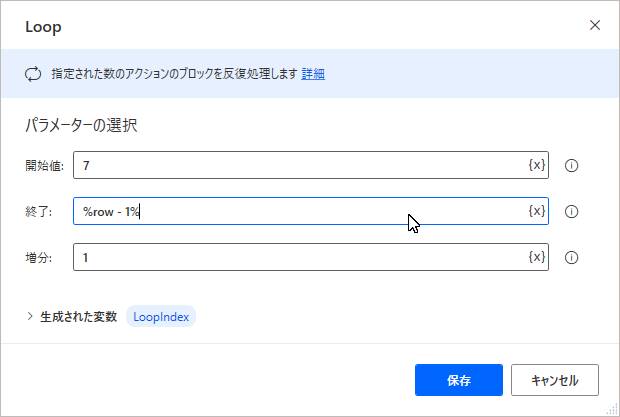This screenshot has height=417, width=620.
Task: Open variable picker in 増分 field
Action: pos(537,257)
